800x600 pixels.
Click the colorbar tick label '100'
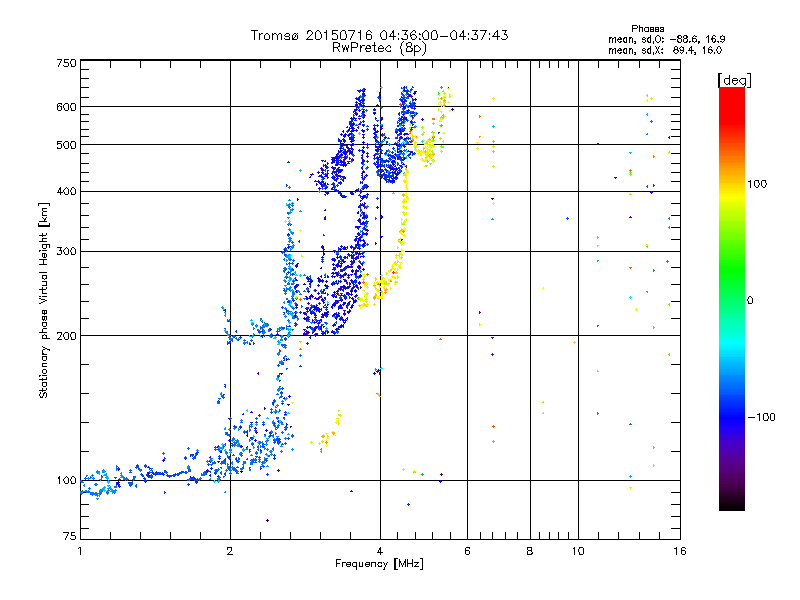(x=757, y=184)
